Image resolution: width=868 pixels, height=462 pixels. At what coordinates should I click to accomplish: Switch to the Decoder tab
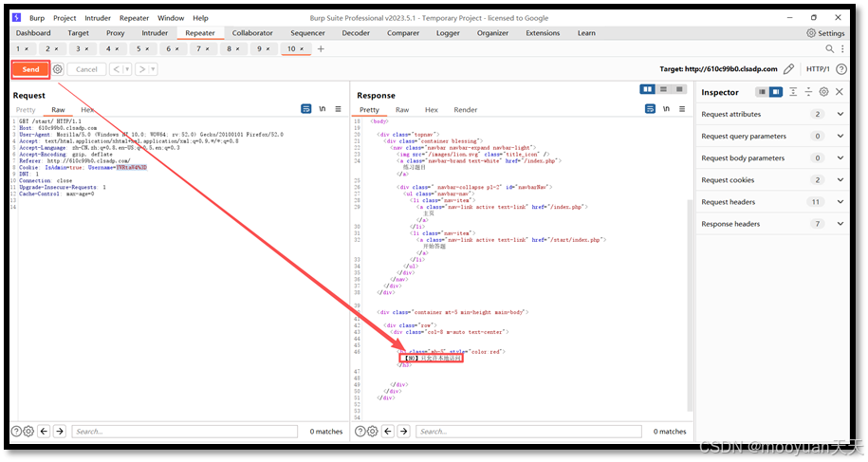[x=356, y=33]
